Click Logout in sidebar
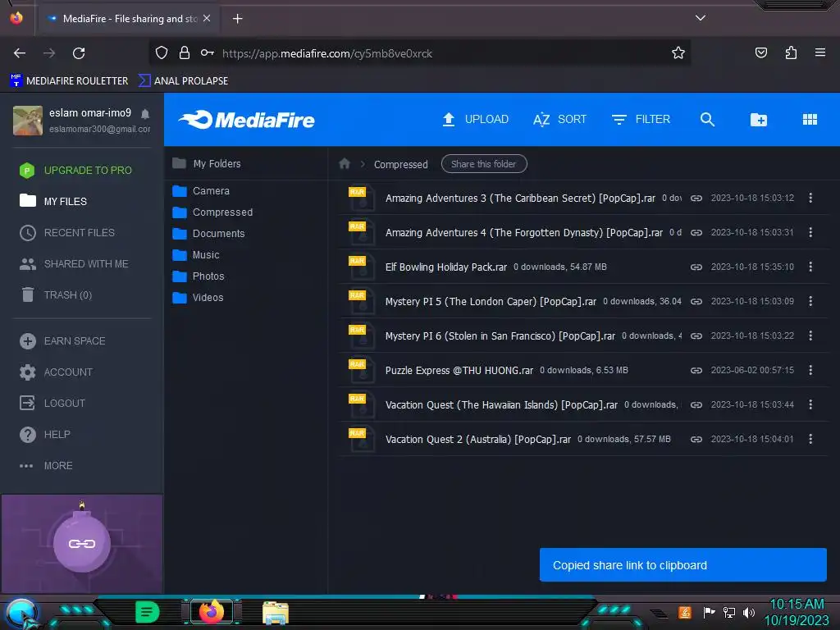The height and width of the screenshot is (630, 840). (x=52, y=404)
